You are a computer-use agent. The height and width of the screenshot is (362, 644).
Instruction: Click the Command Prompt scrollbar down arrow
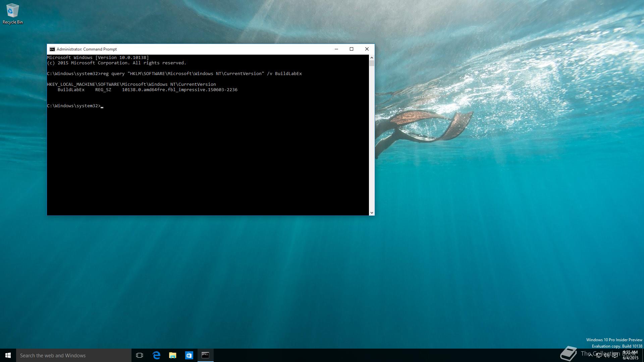[x=372, y=213]
